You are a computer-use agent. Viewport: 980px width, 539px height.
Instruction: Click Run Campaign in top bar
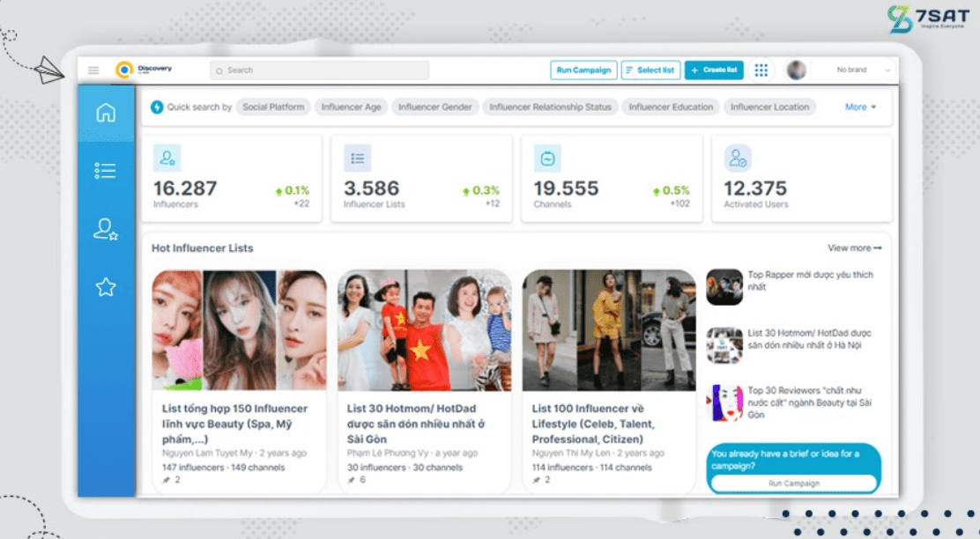[583, 70]
